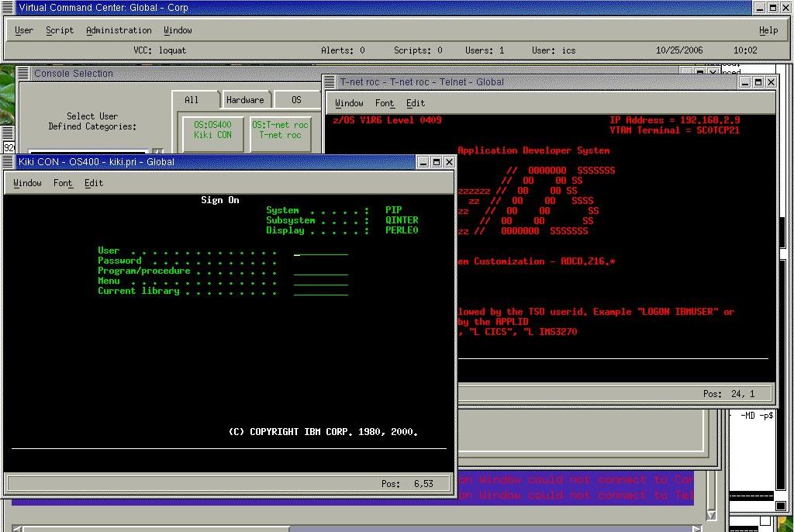Screen dimensions: 794x532
Task: Maximize the Virtual Command Center main window
Action: click(773, 8)
